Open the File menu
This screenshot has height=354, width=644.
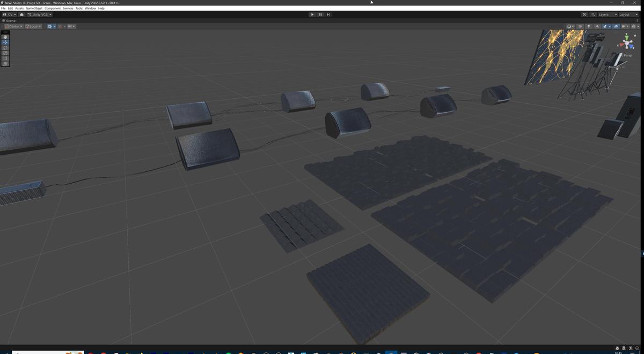click(3, 9)
